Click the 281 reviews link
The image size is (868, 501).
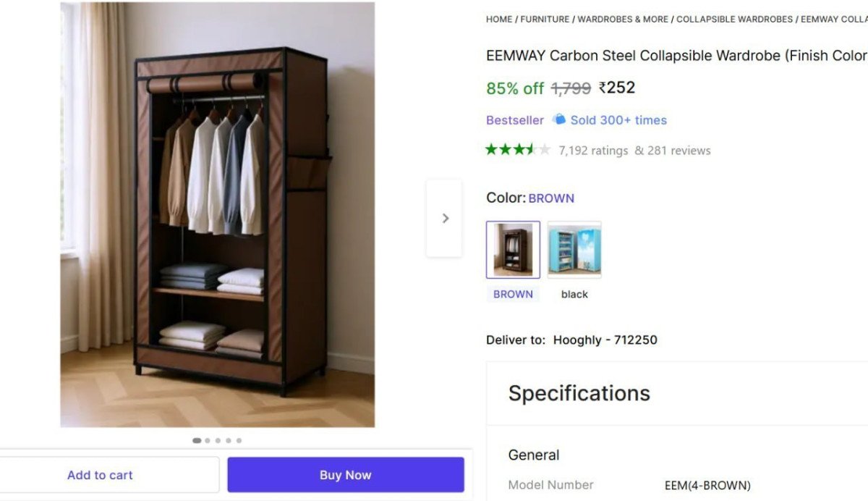(x=680, y=151)
